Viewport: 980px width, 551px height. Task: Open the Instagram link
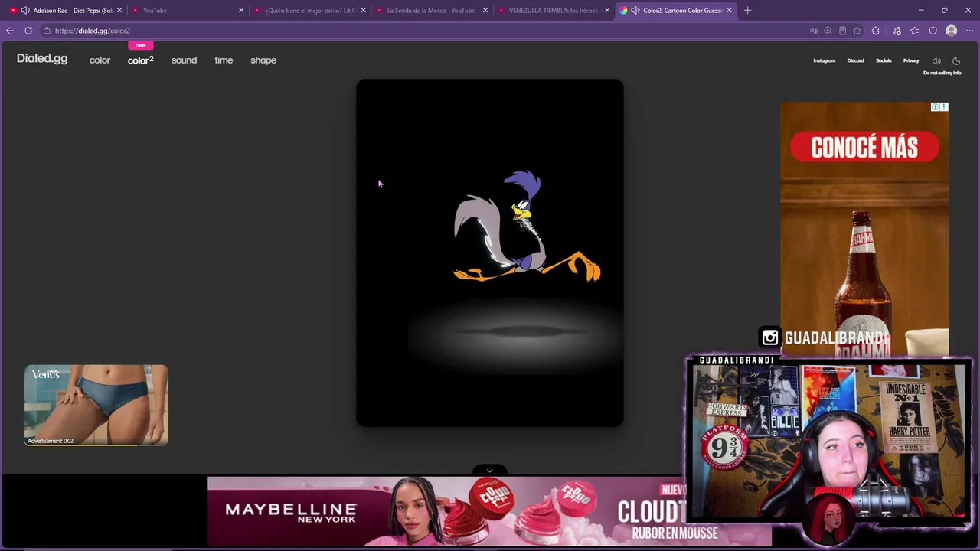(x=825, y=61)
